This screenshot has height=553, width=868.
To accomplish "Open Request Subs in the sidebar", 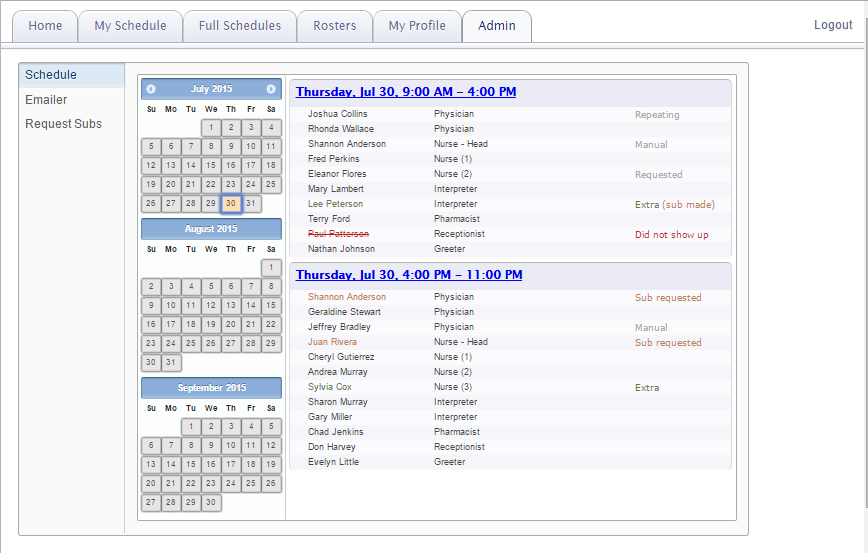I will coord(64,124).
